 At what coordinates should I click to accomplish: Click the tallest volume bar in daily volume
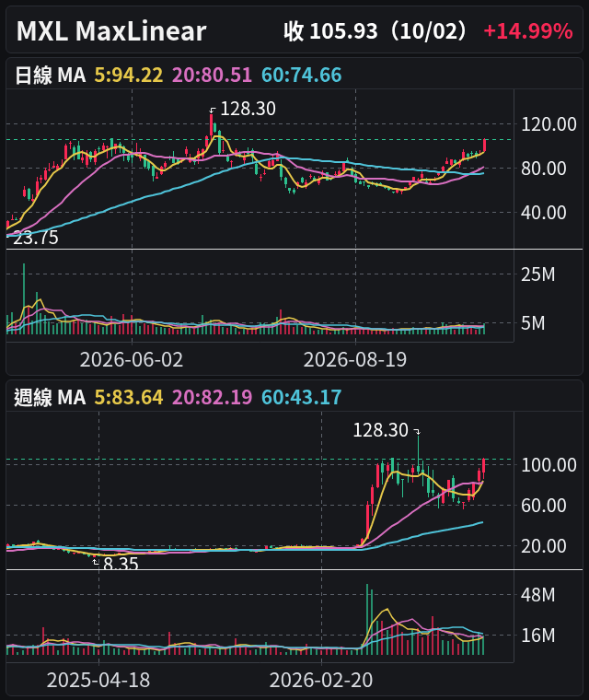click(24, 298)
